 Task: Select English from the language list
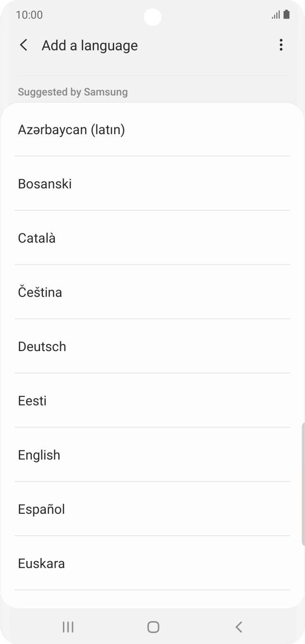pyautogui.click(x=39, y=455)
